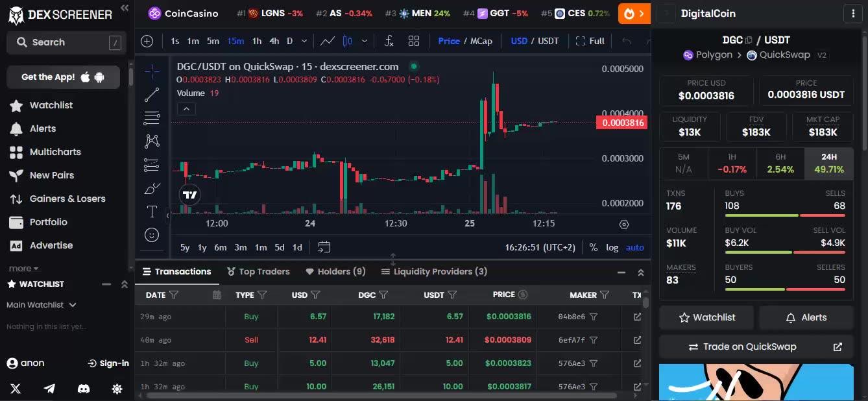Viewport: 868px width, 401px height.
Task: Click the Get the App button
Action: 63,77
